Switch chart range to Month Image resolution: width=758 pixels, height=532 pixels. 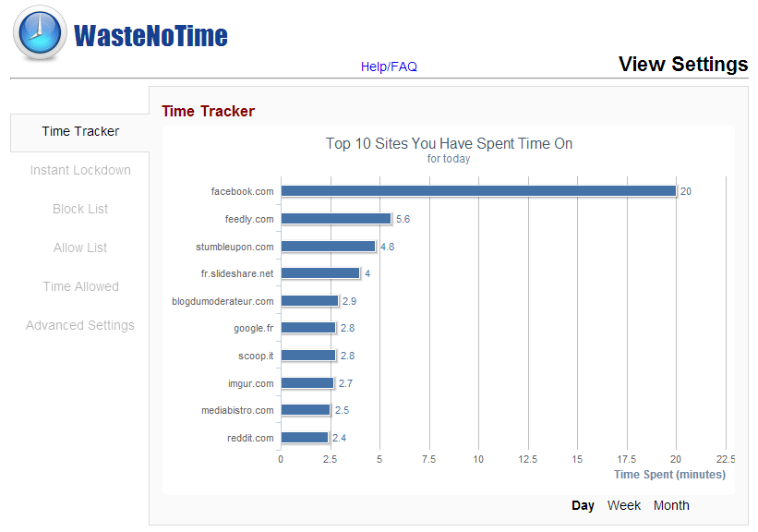point(671,505)
